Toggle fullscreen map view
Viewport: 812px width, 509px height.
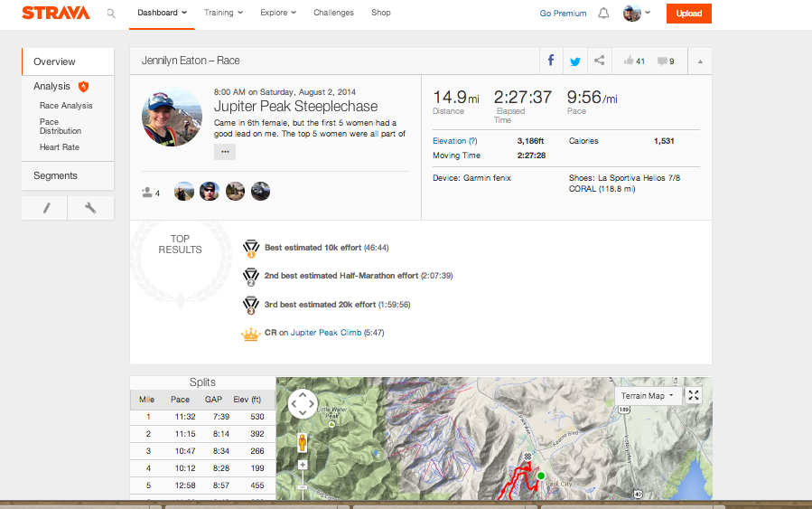[694, 395]
